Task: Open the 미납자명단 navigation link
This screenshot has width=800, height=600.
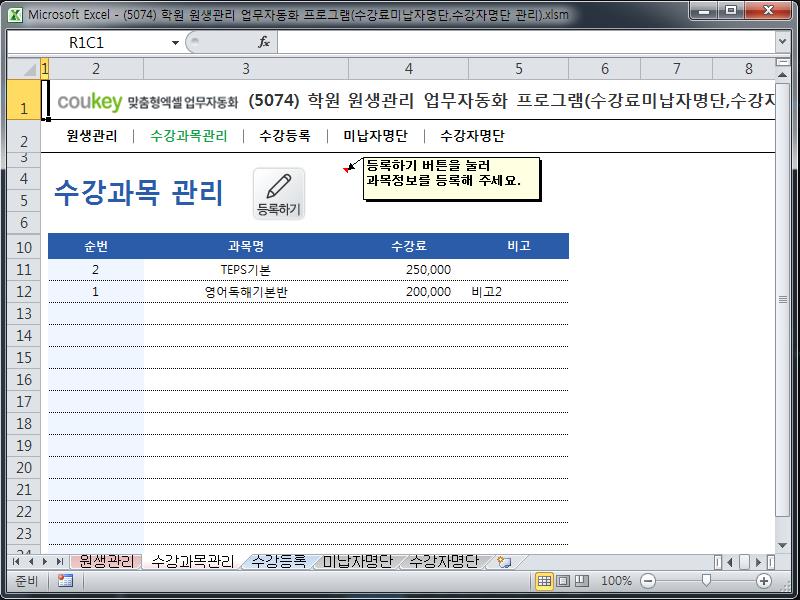Action: pyautogui.click(x=376, y=136)
